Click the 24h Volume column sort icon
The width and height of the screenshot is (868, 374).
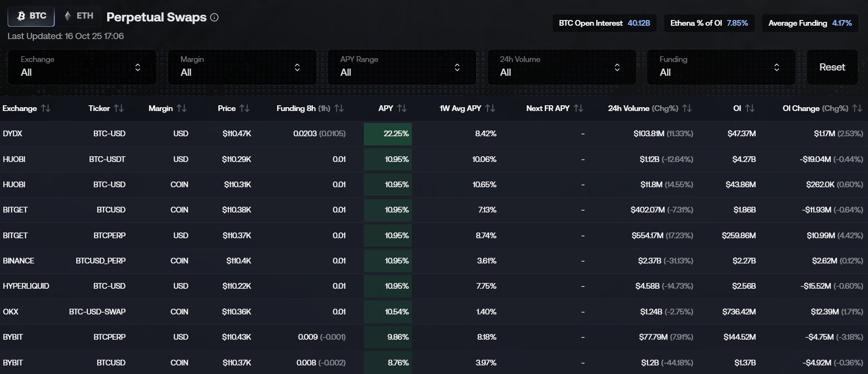(x=687, y=109)
